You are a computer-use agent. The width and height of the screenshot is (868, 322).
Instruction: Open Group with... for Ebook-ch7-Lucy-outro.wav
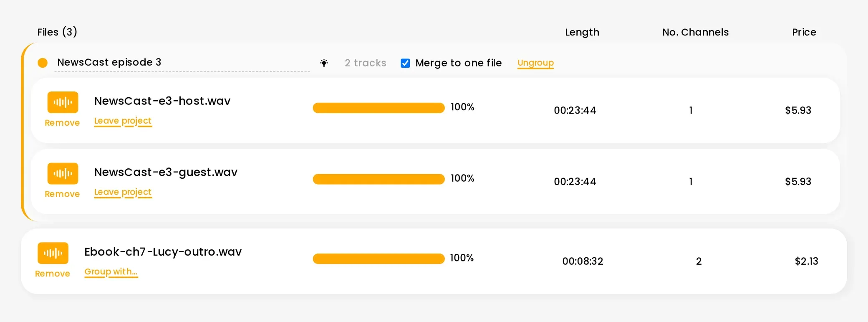[x=111, y=272]
